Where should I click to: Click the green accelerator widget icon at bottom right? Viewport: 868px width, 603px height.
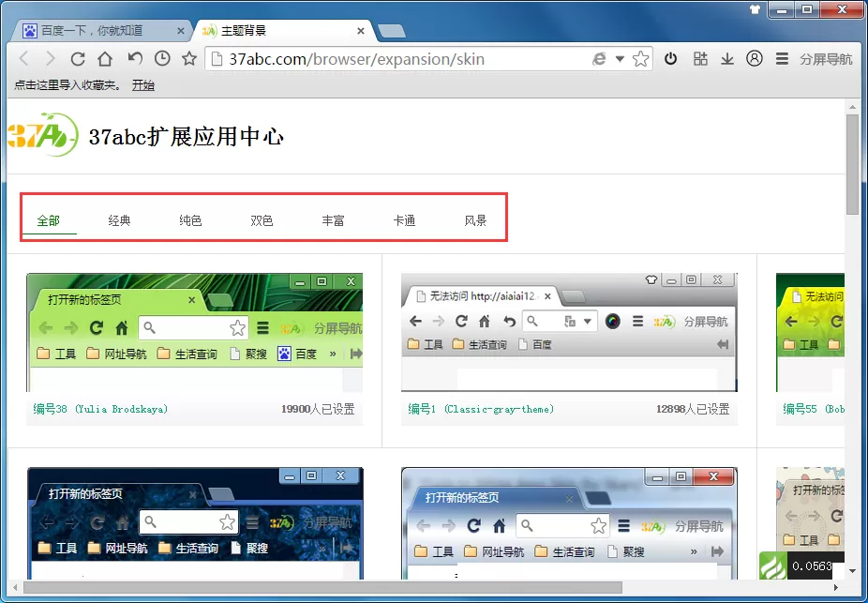pos(772,565)
